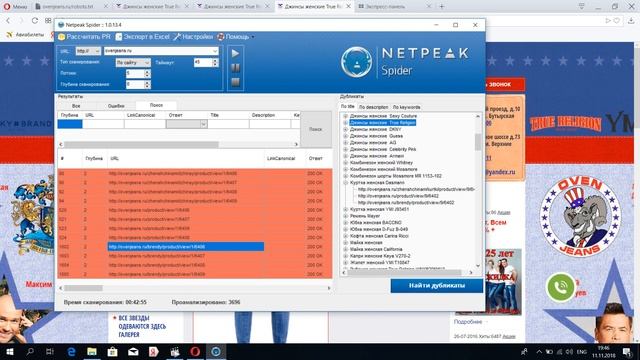Click the Экспорт в Excel toolbar item
This screenshot has height=360, width=640.
point(142,37)
